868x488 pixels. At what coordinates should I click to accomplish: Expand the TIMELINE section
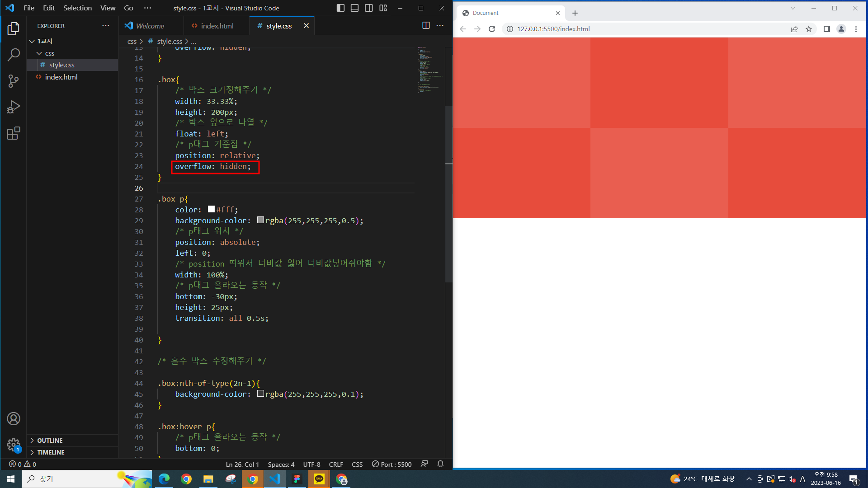tap(51, 452)
